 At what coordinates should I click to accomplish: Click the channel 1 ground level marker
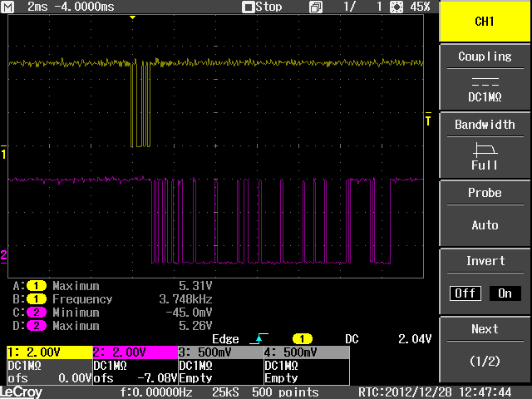tap(3, 152)
